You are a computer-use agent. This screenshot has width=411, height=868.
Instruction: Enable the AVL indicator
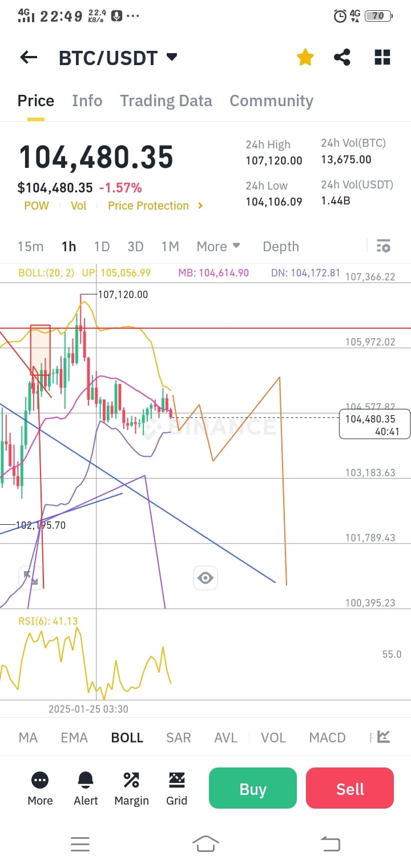225,738
